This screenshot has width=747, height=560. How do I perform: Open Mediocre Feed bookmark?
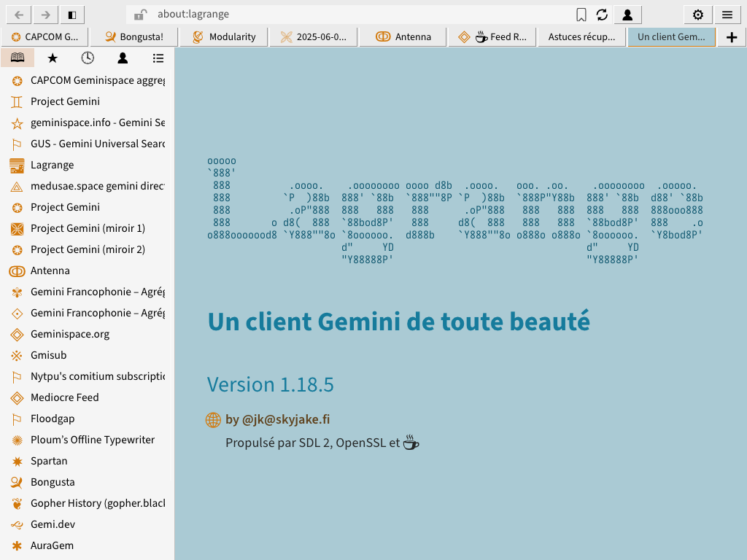(88, 397)
